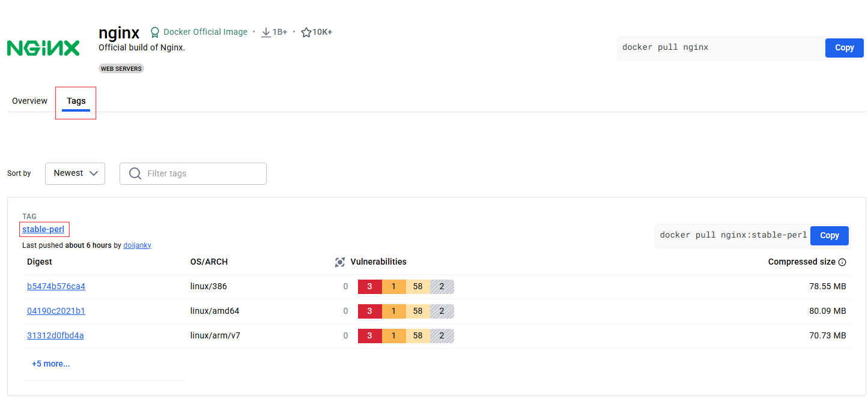This screenshot has width=868, height=399.
Task: Click the 80.09 MB size value
Action: coord(827,311)
